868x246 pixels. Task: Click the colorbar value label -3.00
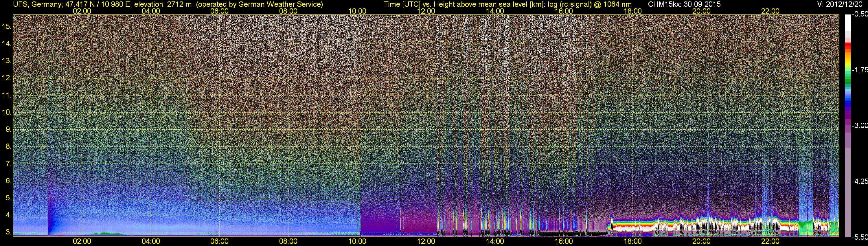click(x=860, y=125)
